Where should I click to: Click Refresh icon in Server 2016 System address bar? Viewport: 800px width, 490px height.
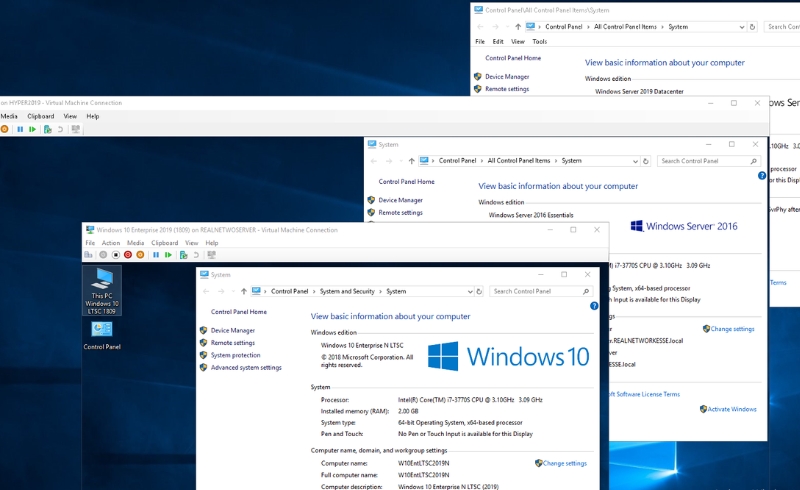pos(645,161)
